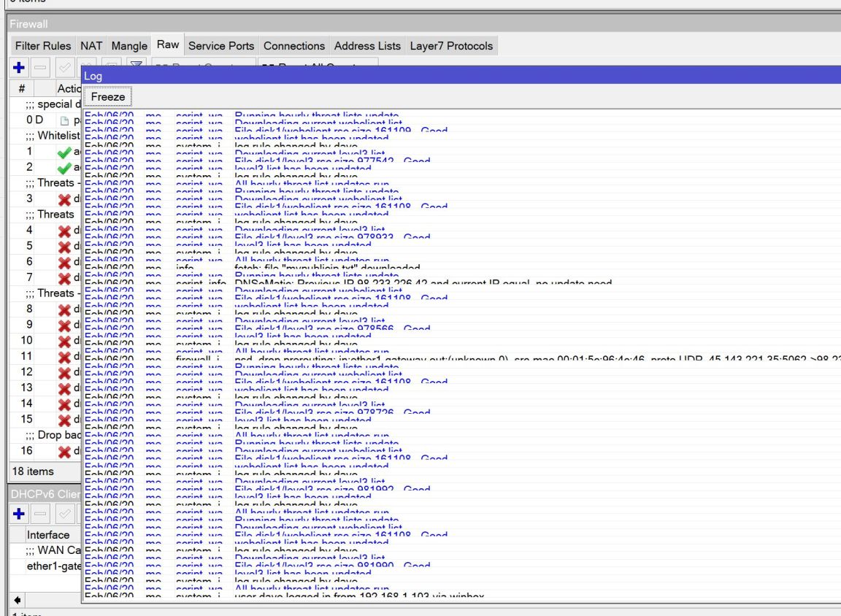Freeze the Log window output
The height and width of the screenshot is (616, 841).
click(x=108, y=97)
